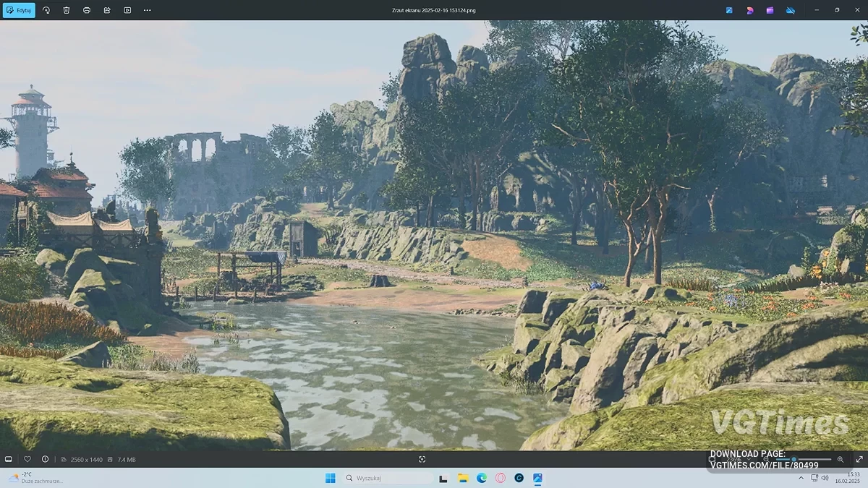Toggle the filmstrip view at bottom left
This screenshot has width=868, height=488.
point(9,459)
